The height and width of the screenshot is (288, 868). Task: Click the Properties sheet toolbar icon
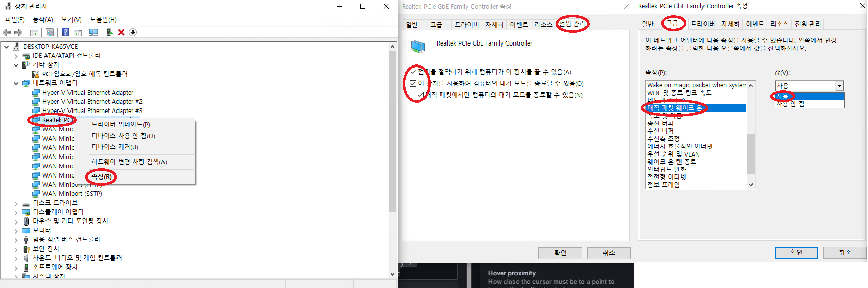pyautogui.click(x=50, y=32)
